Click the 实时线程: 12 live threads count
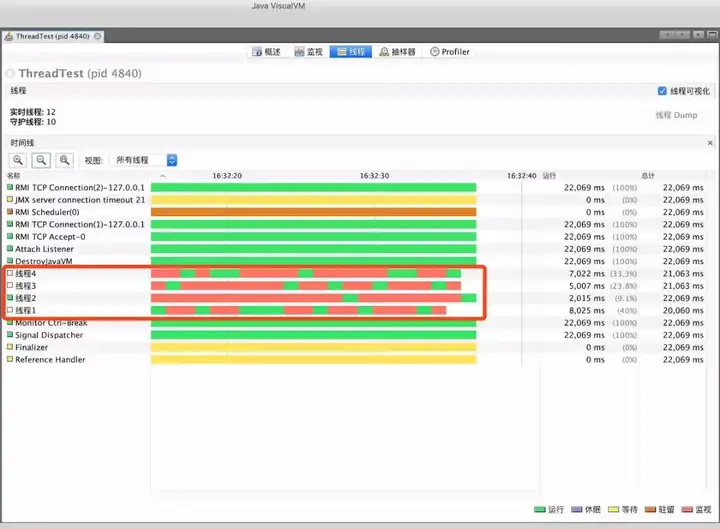 pyautogui.click(x=33, y=112)
